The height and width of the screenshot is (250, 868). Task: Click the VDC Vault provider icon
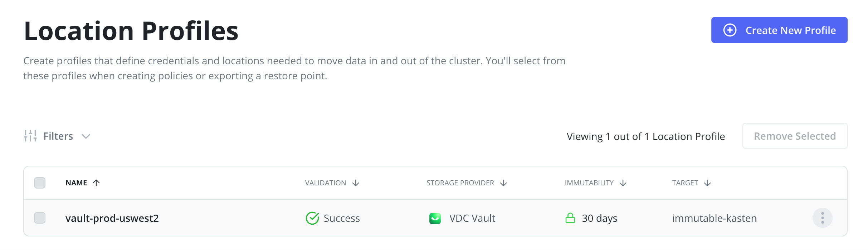click(435, 218)
